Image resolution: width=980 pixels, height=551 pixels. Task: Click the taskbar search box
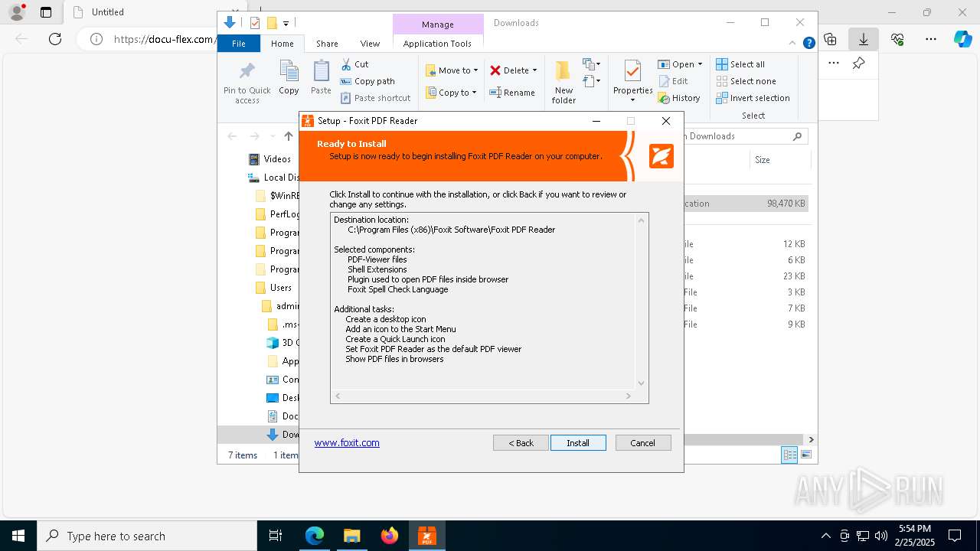147,536
